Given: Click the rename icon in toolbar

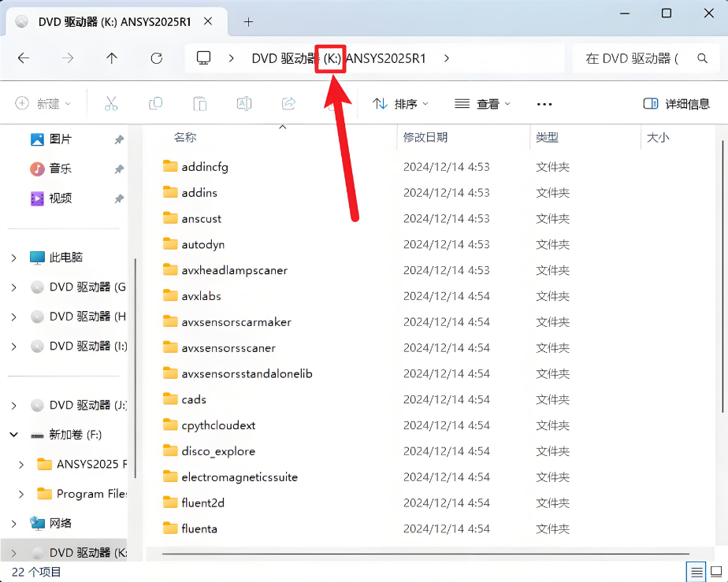Looking at the screenshot, I should point(244,103).
